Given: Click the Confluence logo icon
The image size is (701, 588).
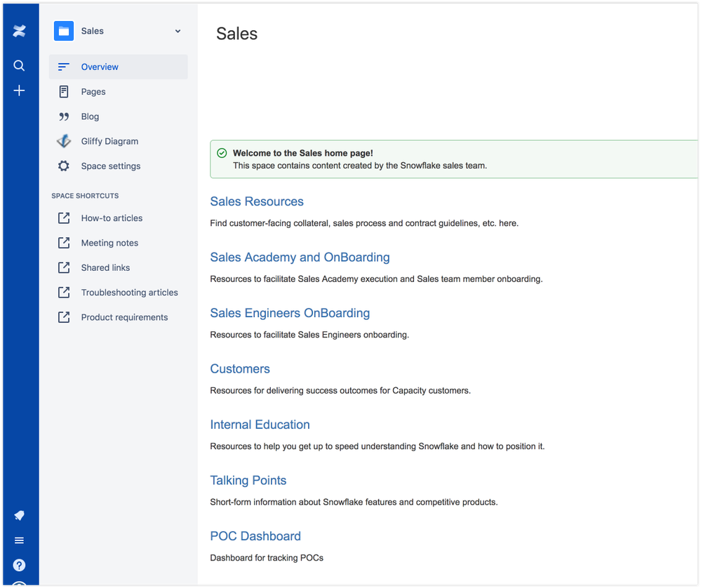Looking at the screenshot, I should pyautogui.click(x=19, y=31).
